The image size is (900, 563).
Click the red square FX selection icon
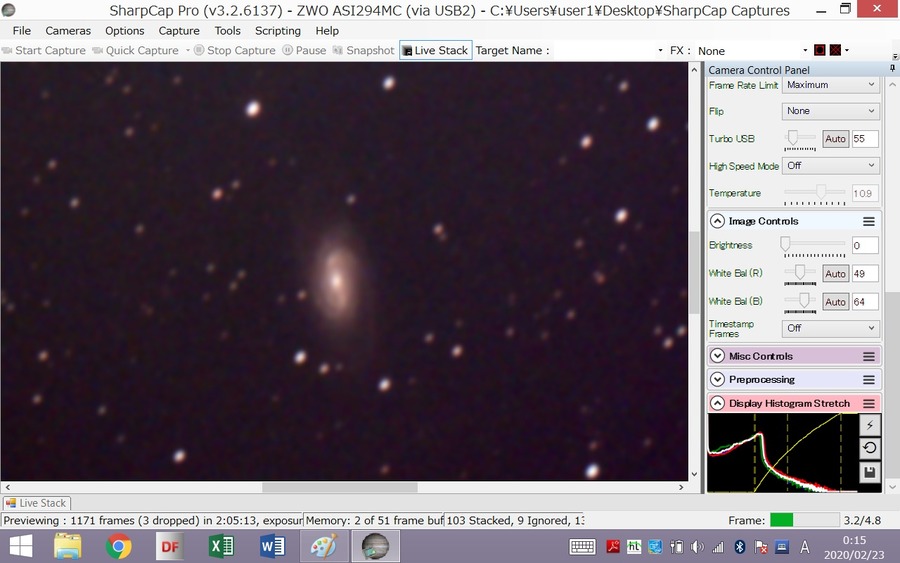(820, 51)
